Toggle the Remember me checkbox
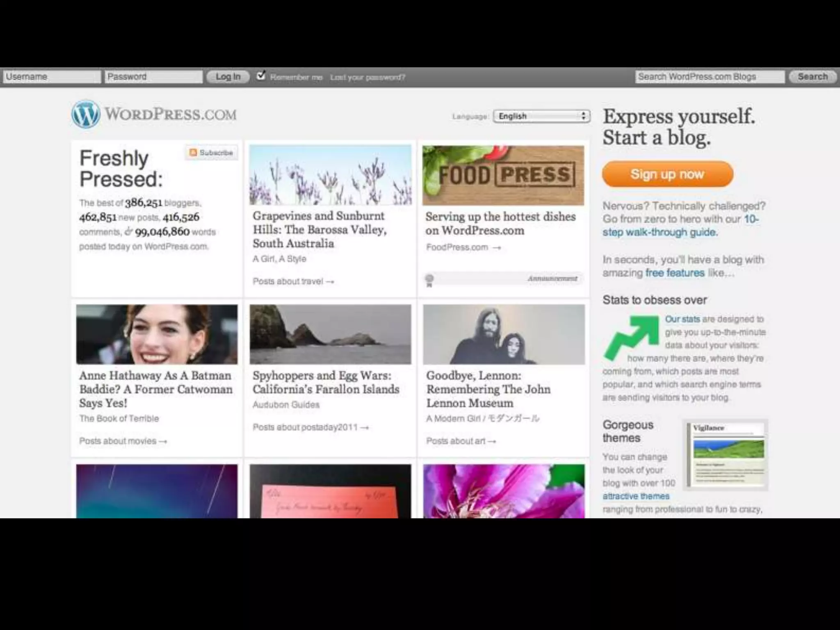 click(261, 76)
